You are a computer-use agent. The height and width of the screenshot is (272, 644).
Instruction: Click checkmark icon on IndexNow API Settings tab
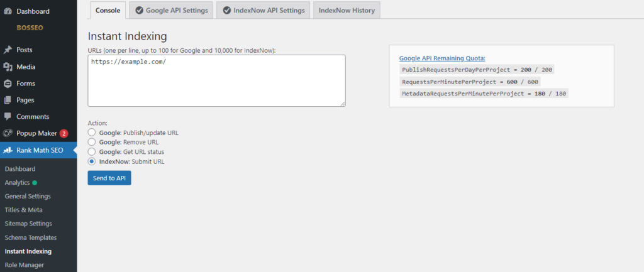tap(226, 10)
